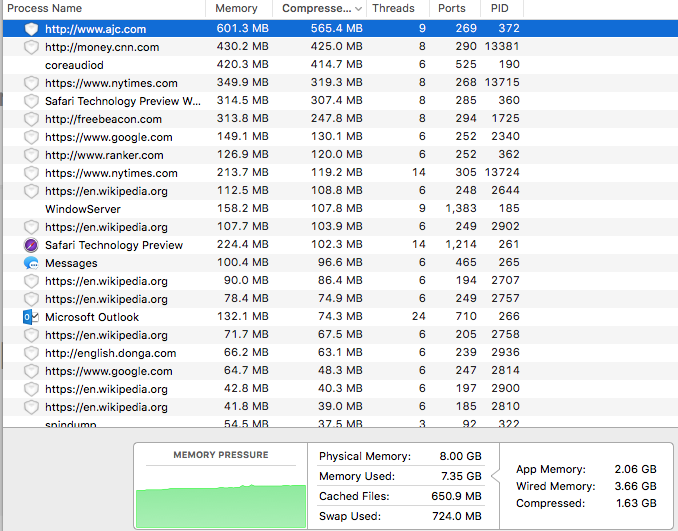The height and width of the screenshot is (531, 678).
Task: Click the Compressed 1.63 GB entry
Action: (586, 503)
